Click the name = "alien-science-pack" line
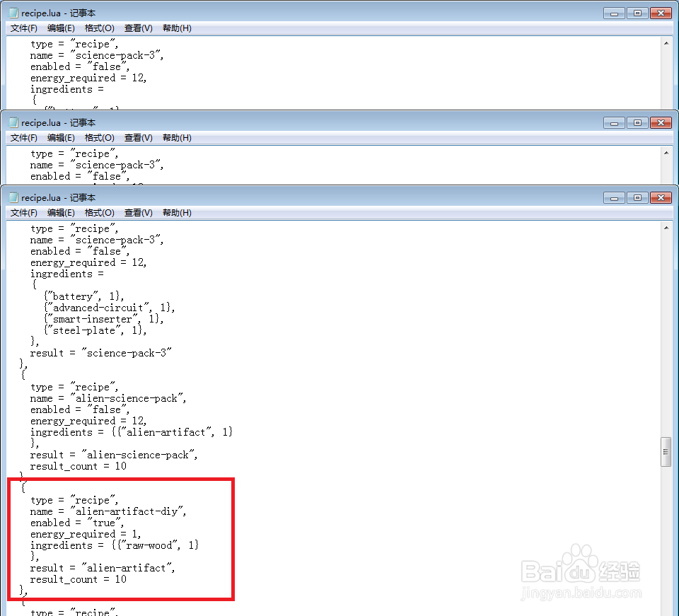Screen dimensions: 679x616 [108, 398]
